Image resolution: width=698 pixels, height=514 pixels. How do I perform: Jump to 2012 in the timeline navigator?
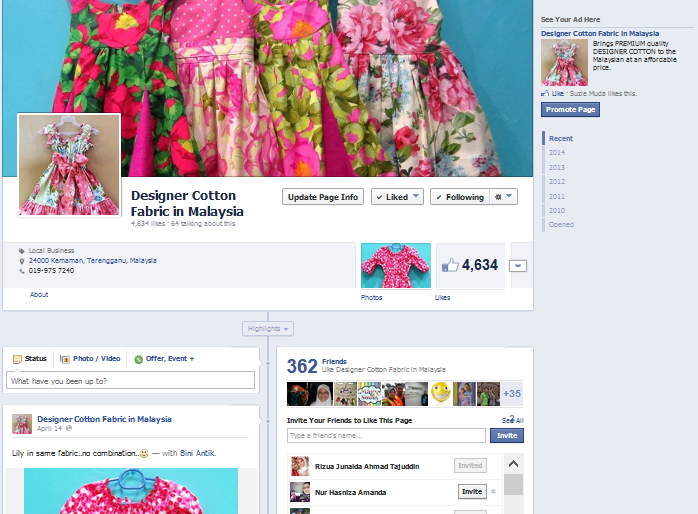(x=557, y=182)
